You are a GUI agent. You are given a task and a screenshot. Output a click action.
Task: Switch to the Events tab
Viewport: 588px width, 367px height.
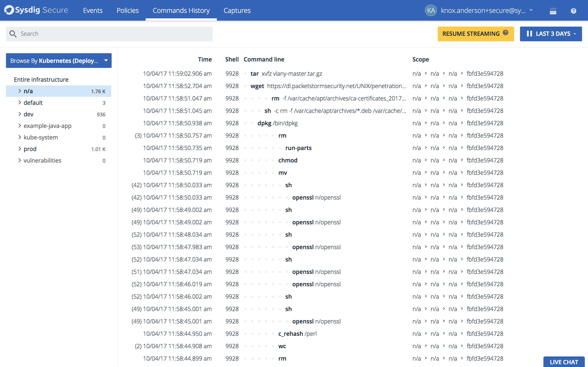pos(93,11)
